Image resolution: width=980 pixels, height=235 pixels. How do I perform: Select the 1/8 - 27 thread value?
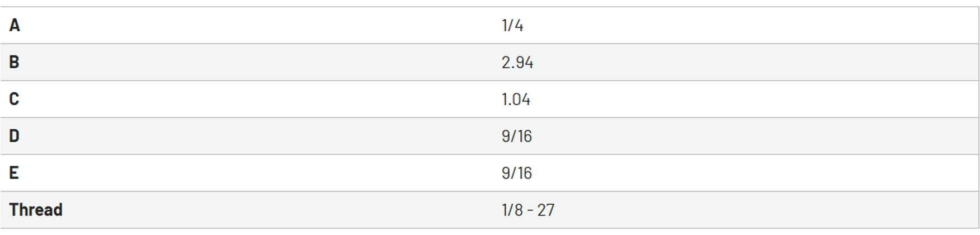(x=528, y=210)
